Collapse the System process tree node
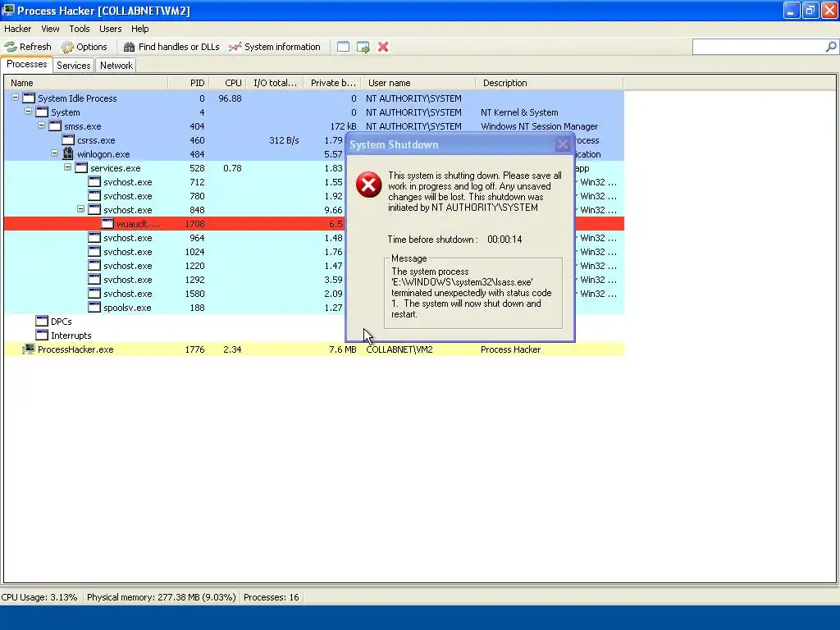 point(29,112)
